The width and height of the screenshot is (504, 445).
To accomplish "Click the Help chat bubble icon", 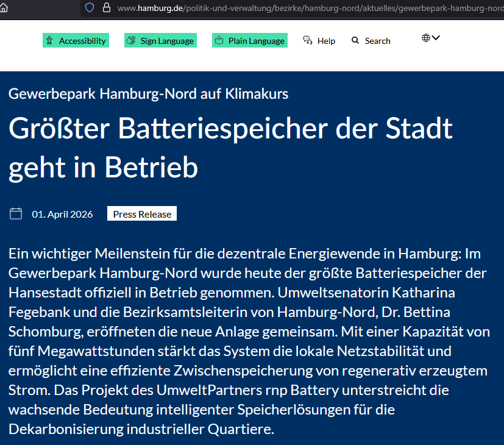I will click(308, 40).
